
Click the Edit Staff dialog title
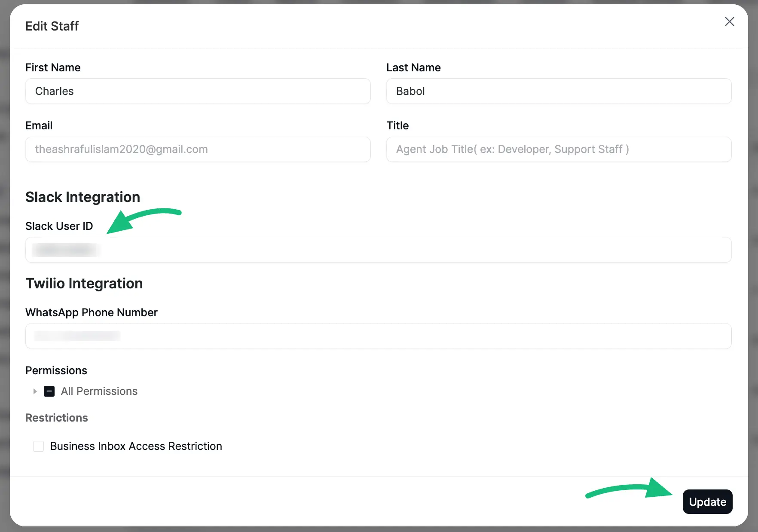click(52, 26)
